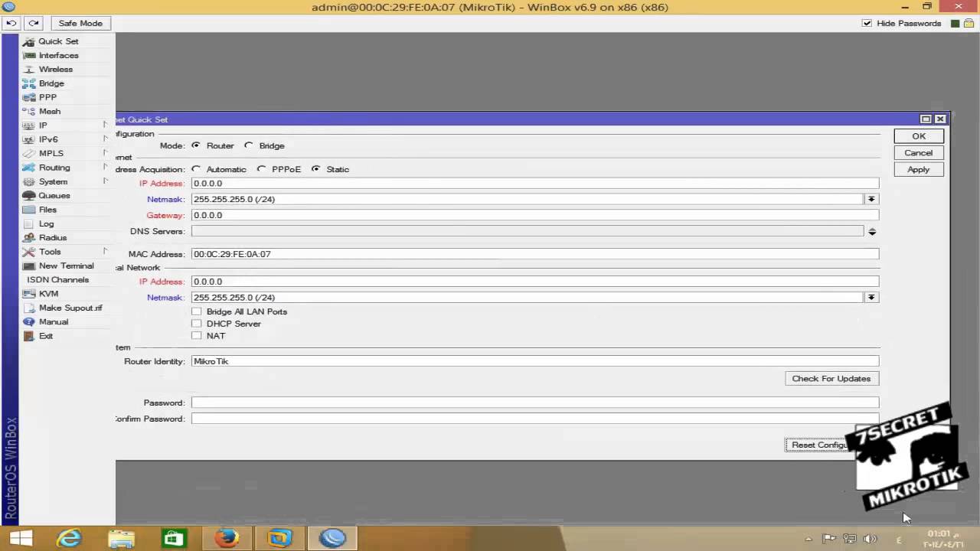Click the Routing icon

click(x=28, y=168)
